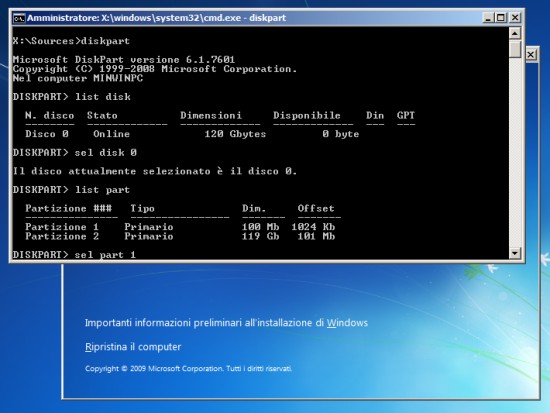Open the Ripristina il computer link
Viewport: 550px width, 413px height.
click(133, 347)
